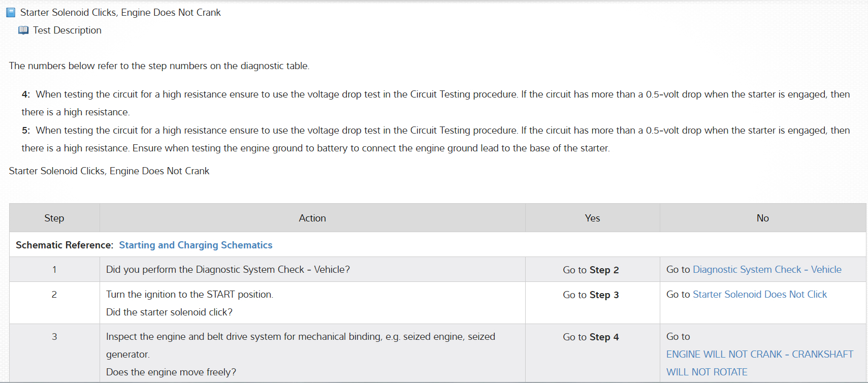Image resolution: width=868 pixels, height=383 pixels.
Task: Click the 'Did the starter solenoid click?' question
Action: pyautogui.click(x=169, y=312)
